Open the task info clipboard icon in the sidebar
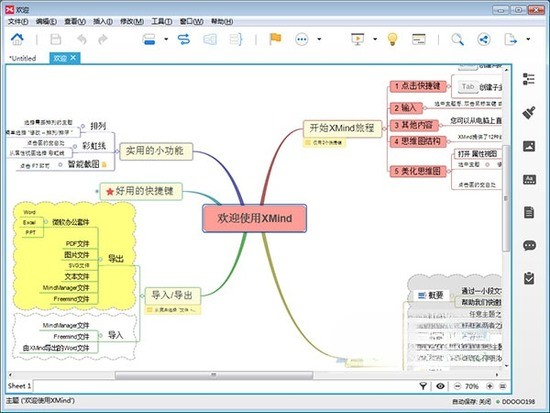Screen dimensions: 550x413 click(529, 278)
